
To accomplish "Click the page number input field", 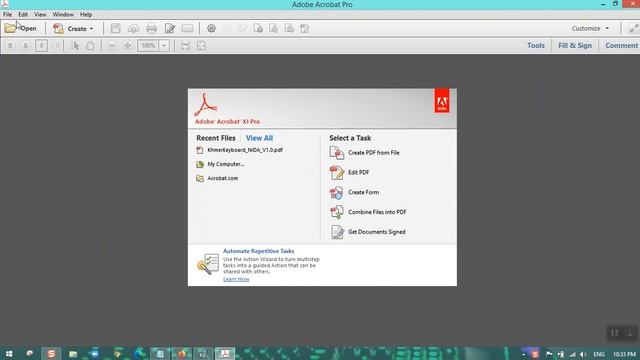I will (x=41, y=45).
